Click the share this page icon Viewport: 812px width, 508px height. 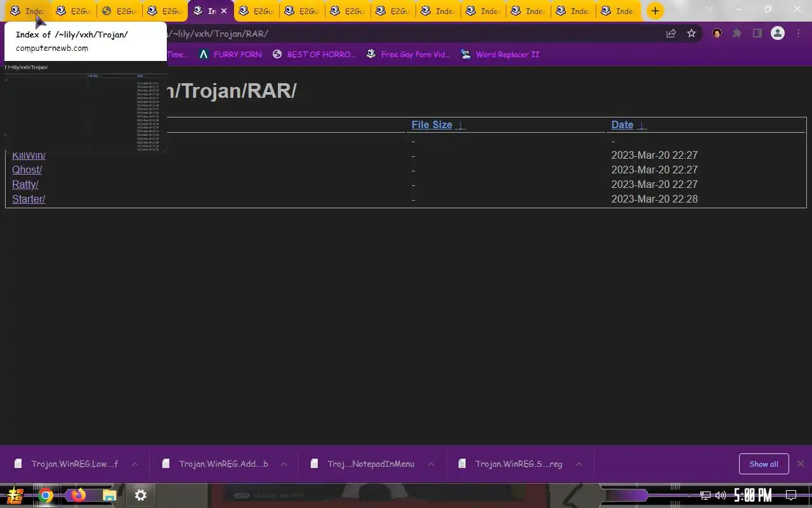click(671, 34)
